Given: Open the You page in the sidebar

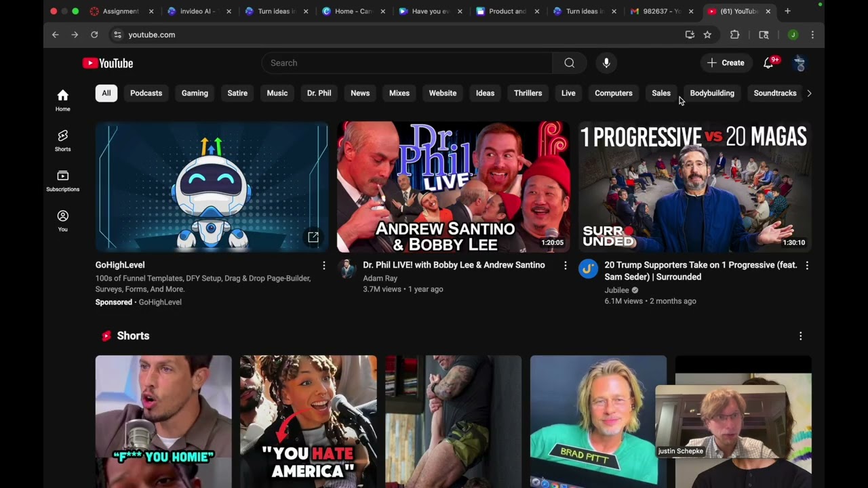Looking at the screenshot, I should [63, 221].
